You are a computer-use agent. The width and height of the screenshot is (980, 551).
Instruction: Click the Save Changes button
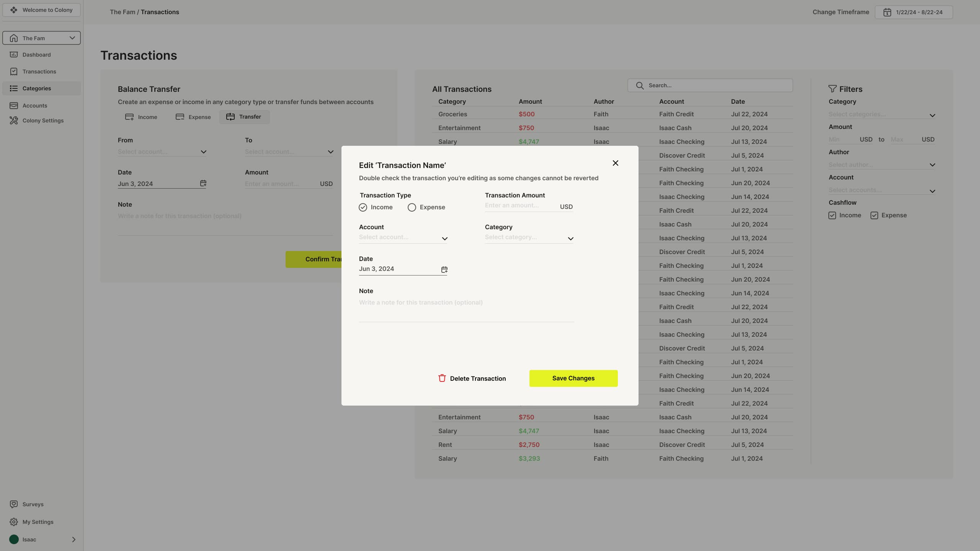573,378
